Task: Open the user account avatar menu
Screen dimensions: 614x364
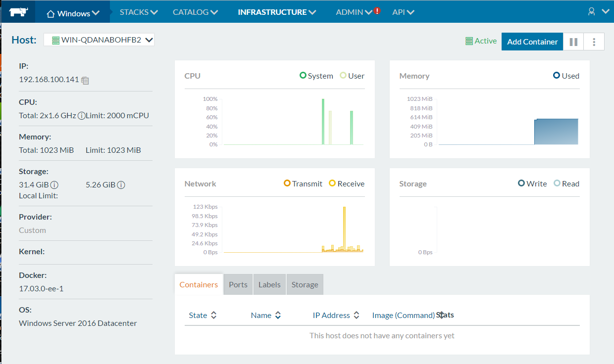Action: click(591, 11)
